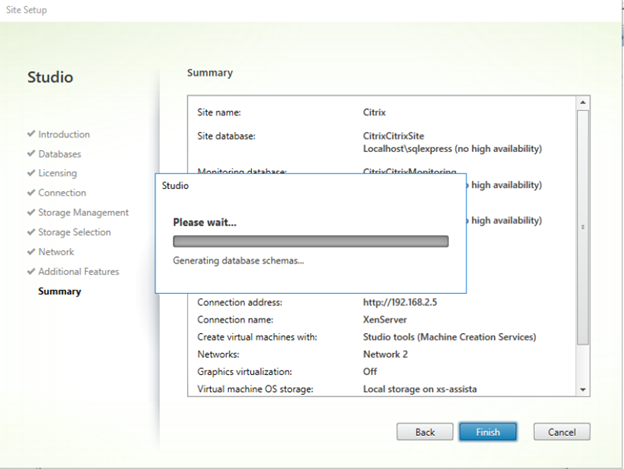The height and width of the screenshot is (469, 624).
Task: Click the Please wait progress bar
Action: [x=310, y=241]
